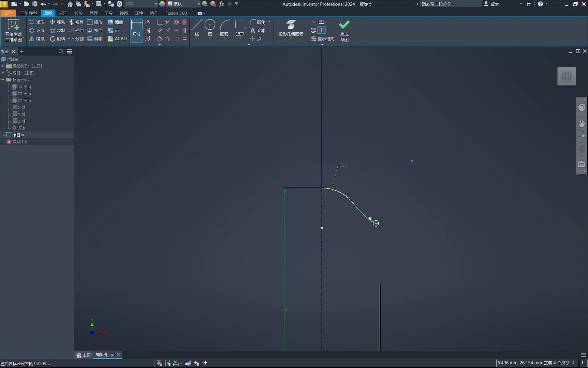Toggle the construction line format button

313,22
